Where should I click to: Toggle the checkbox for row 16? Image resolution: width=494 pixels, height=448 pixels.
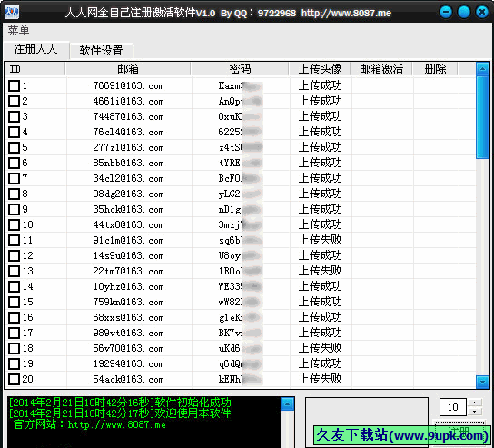14,317
